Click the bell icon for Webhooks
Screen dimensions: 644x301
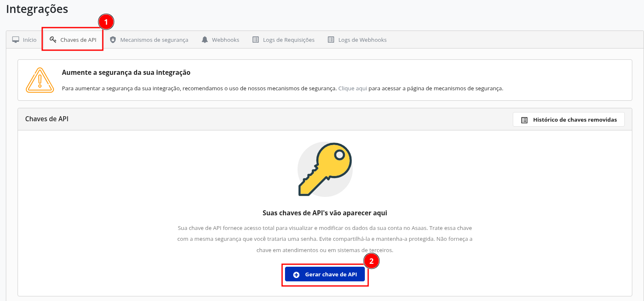coord(205,40)
